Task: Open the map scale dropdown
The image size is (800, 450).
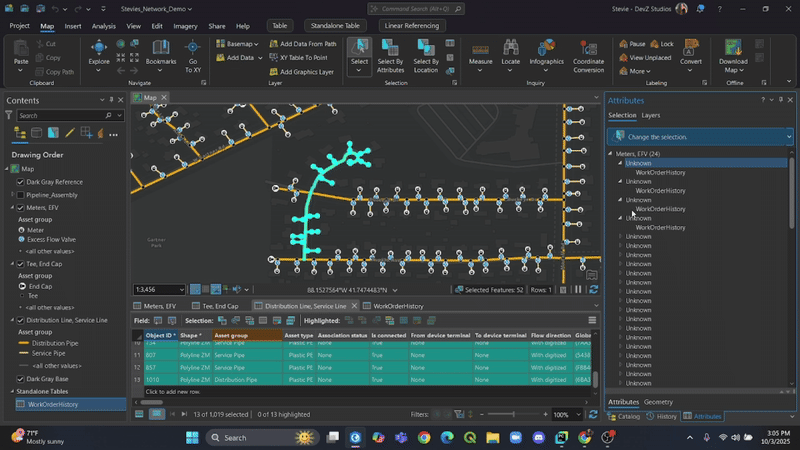Action: 181,290
